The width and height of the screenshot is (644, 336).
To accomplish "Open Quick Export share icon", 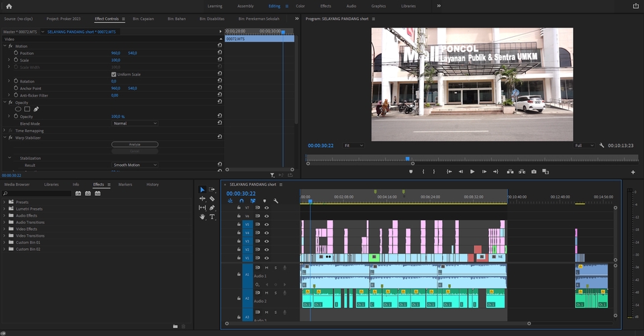I will click(x=636, y=6).
